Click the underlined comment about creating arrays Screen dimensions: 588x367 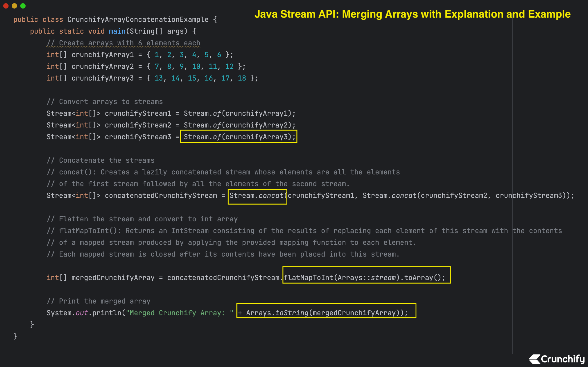(x=123, y=43)
